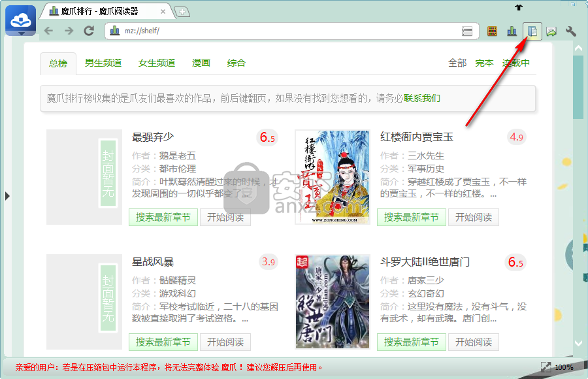
Task: Click the scroll up arrow
Action: [578, 48]
